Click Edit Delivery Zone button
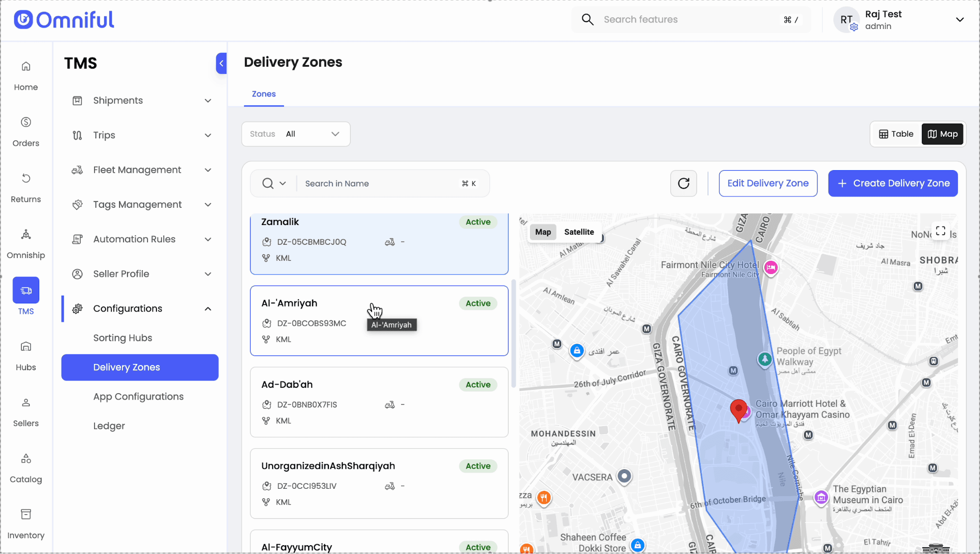 coord(768,183)
